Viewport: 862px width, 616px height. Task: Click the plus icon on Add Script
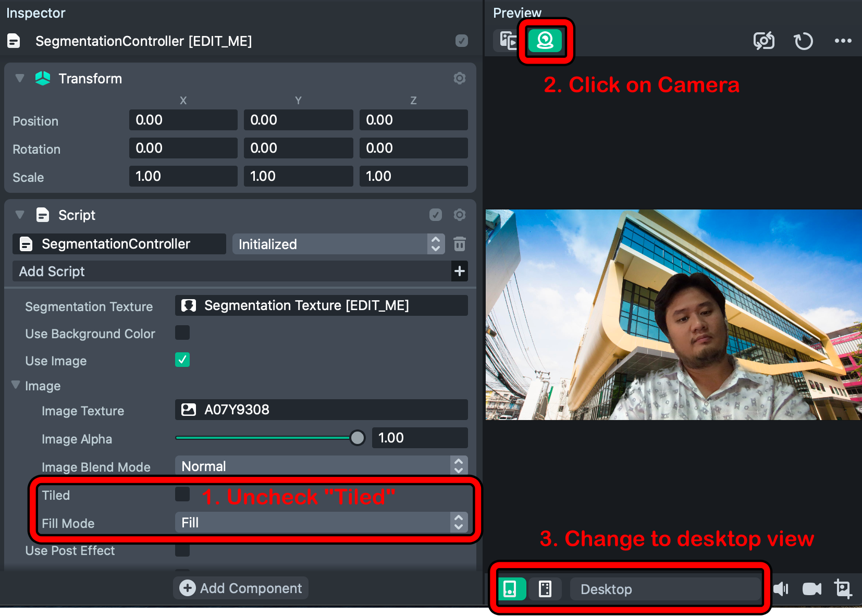pos(460,271)
